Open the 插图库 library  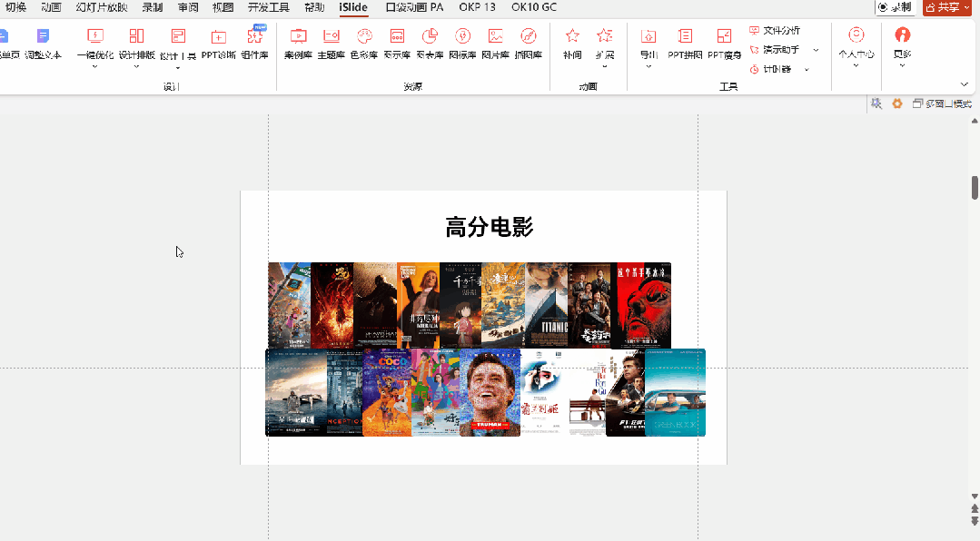(x=528, y=44)
